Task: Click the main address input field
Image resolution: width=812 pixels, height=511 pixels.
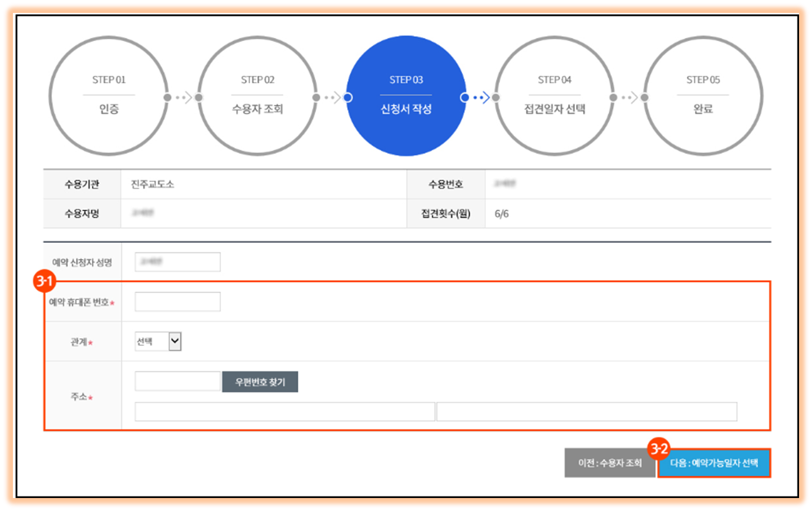Action: coord(284,411)
